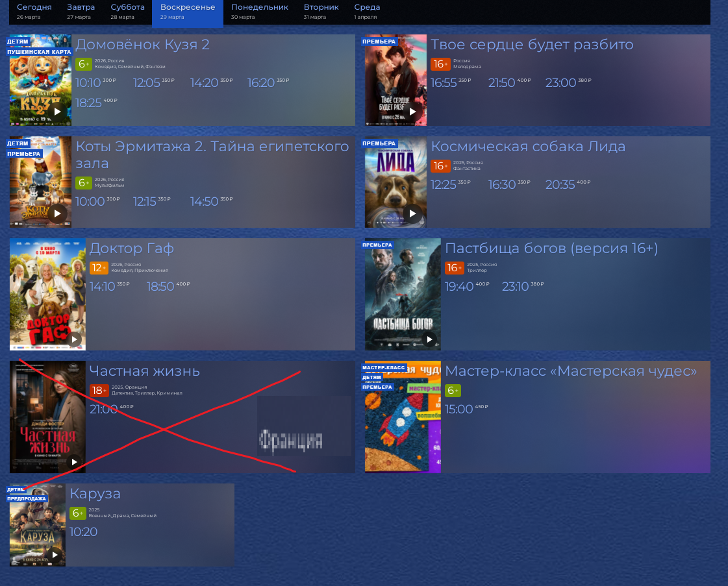The height and width of the screenshot is (586, 728).
Task: Play trailer for Доктор Гаф
Action: tap(74, 339)
